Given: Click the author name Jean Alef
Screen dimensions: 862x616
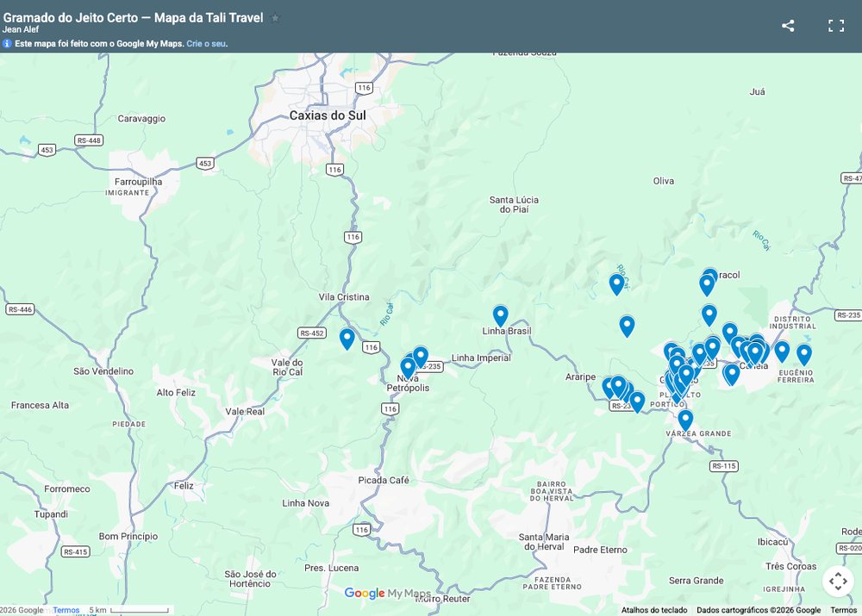Looking at the screenshot, I should (x=21, y=29).
